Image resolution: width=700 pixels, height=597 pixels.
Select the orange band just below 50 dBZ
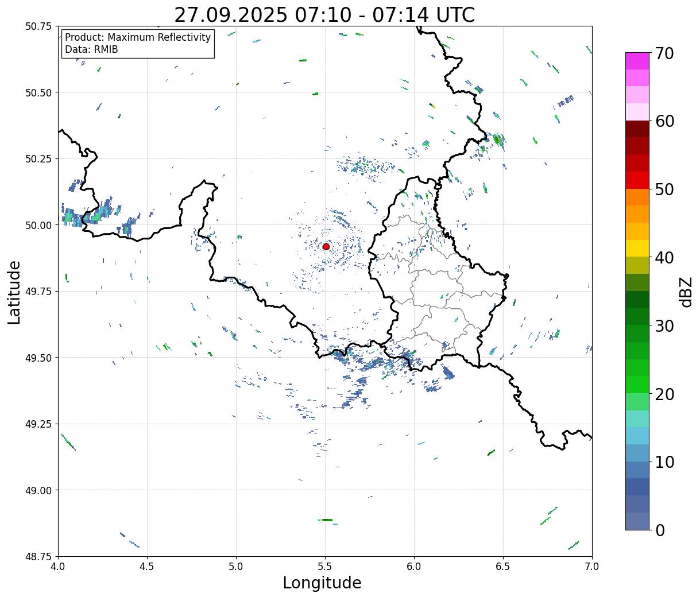click(x=637, y=197)
